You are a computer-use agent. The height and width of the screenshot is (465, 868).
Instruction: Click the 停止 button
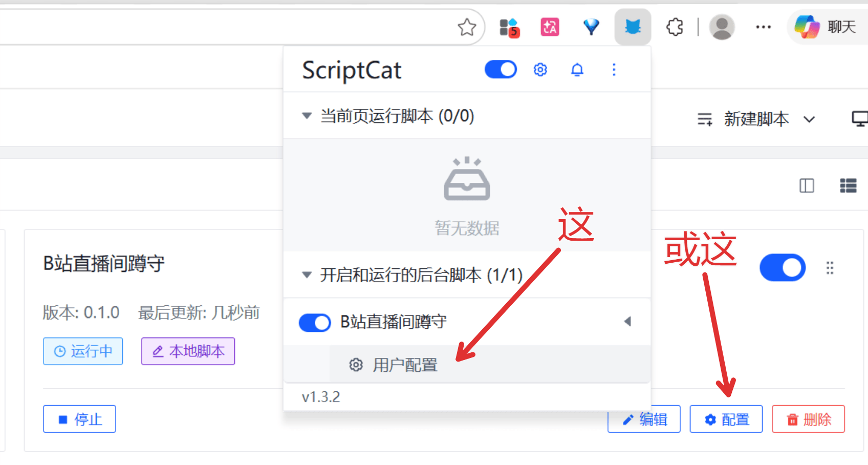pyautogui.click(x=79, y=419)
